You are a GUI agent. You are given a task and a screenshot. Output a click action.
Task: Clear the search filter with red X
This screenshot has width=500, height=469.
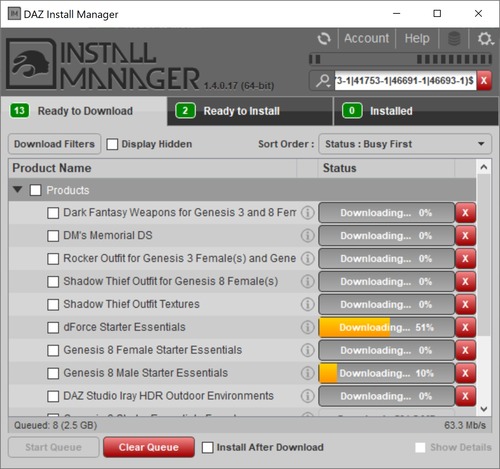[484, 80]
